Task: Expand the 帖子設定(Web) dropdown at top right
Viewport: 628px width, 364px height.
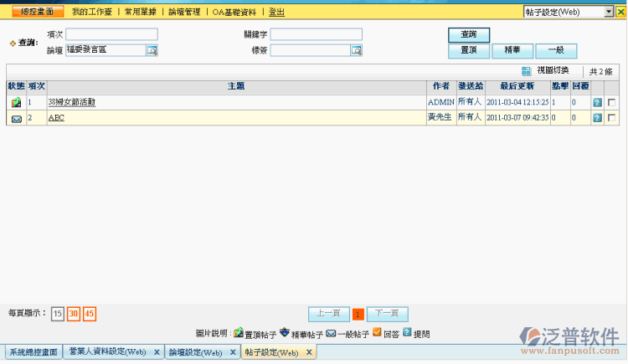Action: tap(609, 12)
